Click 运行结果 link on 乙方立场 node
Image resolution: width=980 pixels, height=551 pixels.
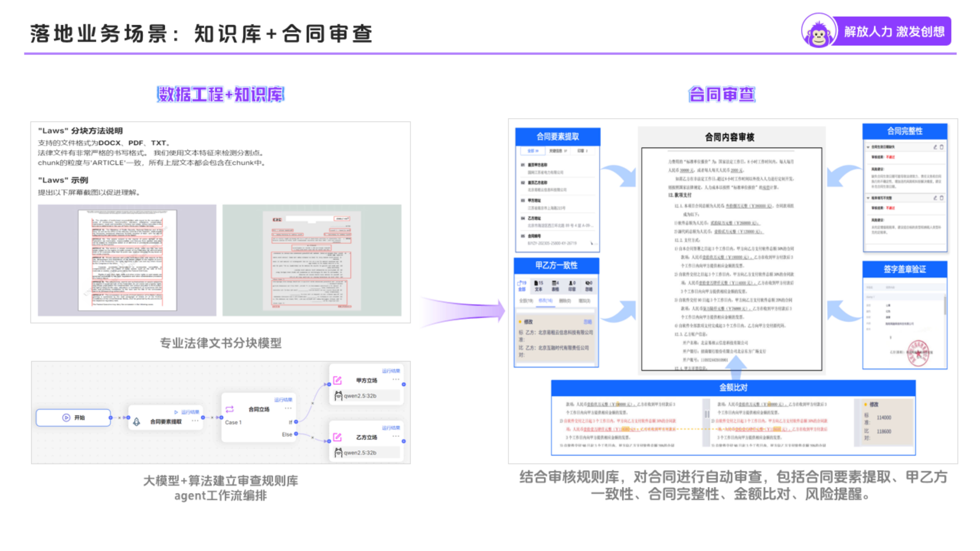pyautogui.click(x=391, y=428)
